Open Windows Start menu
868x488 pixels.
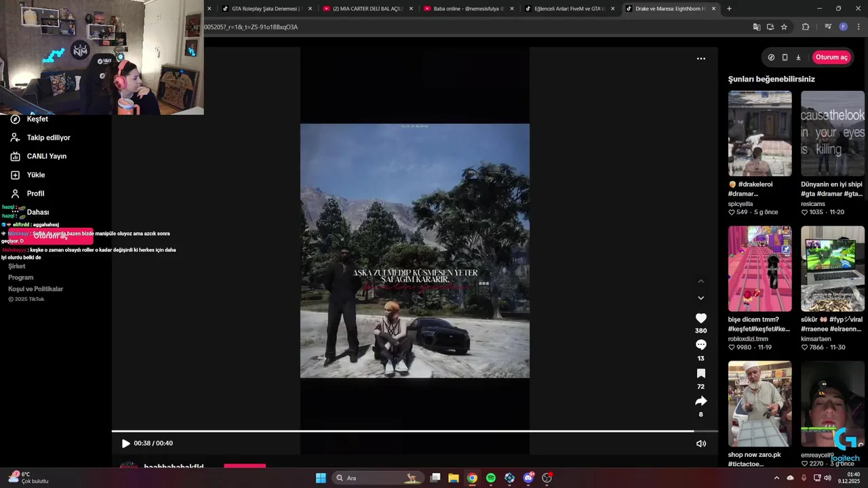321,478
